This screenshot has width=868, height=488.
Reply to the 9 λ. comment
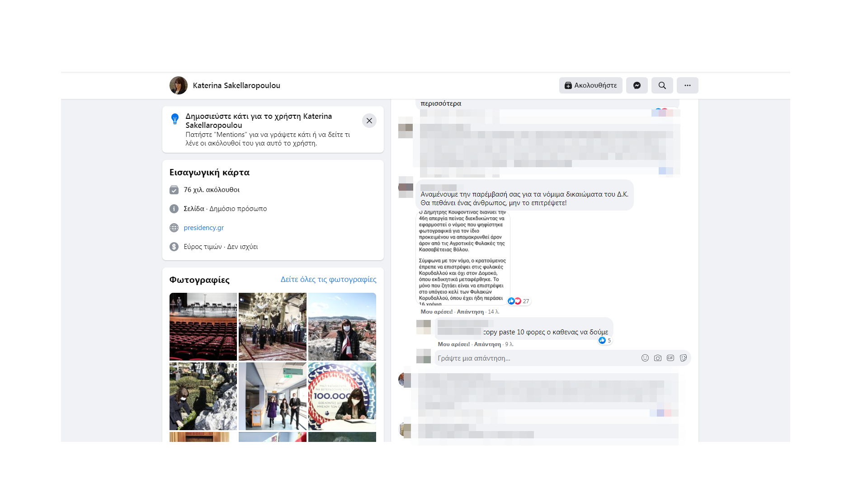[487, 344]
